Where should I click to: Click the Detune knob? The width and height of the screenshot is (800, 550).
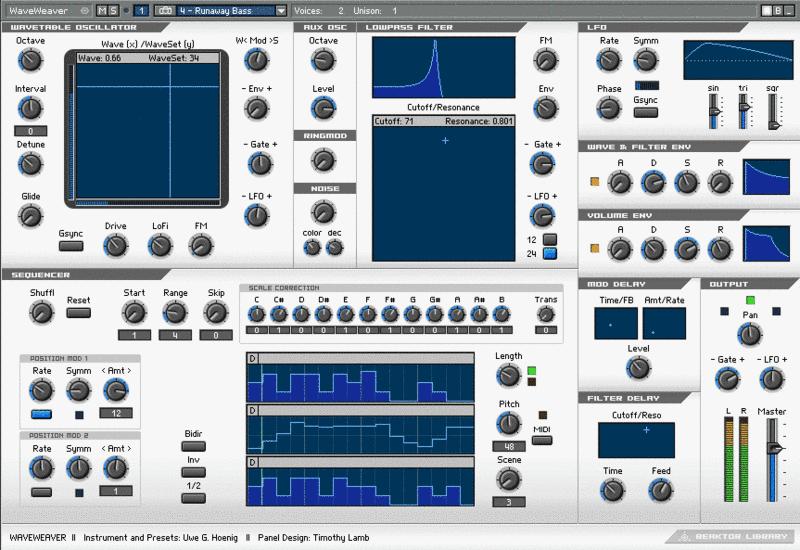30,164
